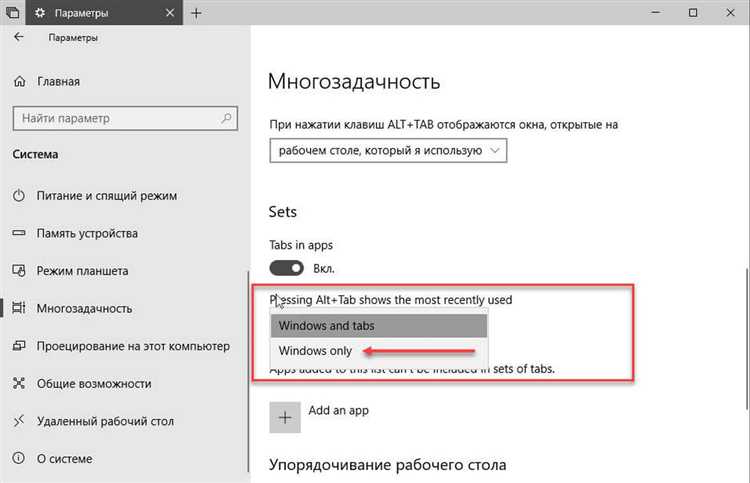This screenshot has height=483, width=750.
Task: Open О системе page
Action: click(x=65, y=458)
